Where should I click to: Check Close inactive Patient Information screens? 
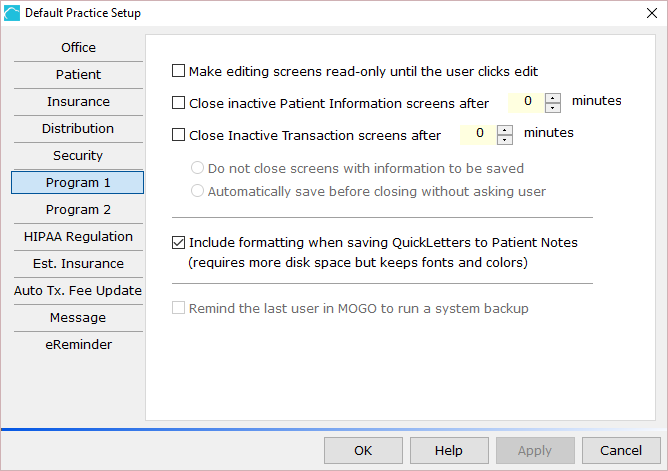[x=179, y=103]
